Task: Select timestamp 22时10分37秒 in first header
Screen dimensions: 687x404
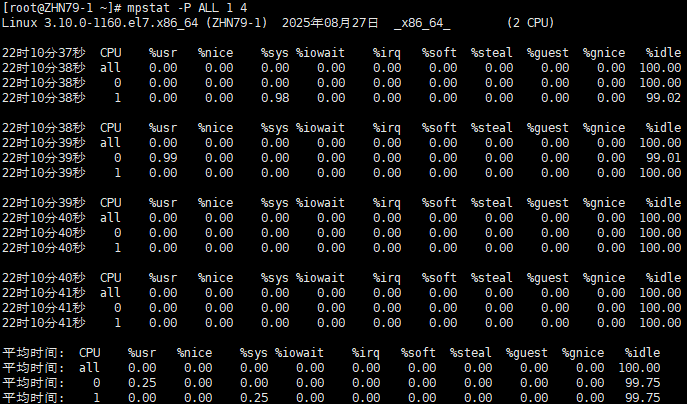Action: pyautogui.click(x=44, y=53)
